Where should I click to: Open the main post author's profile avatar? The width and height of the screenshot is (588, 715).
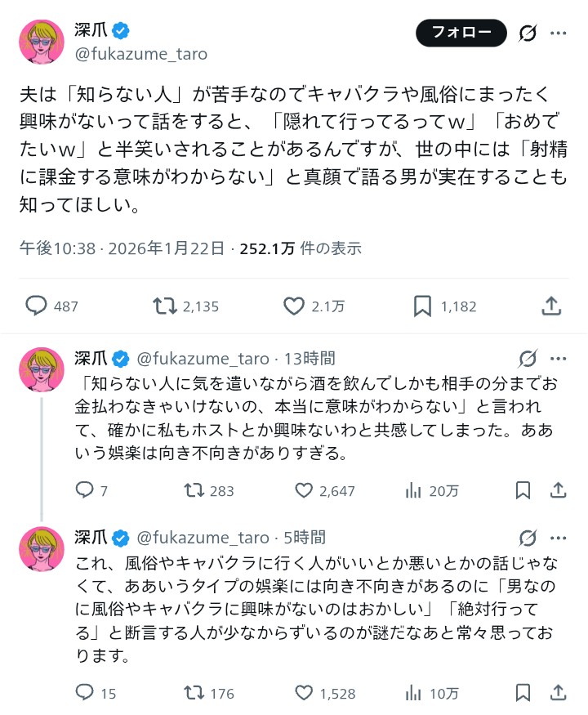[41, 42]
